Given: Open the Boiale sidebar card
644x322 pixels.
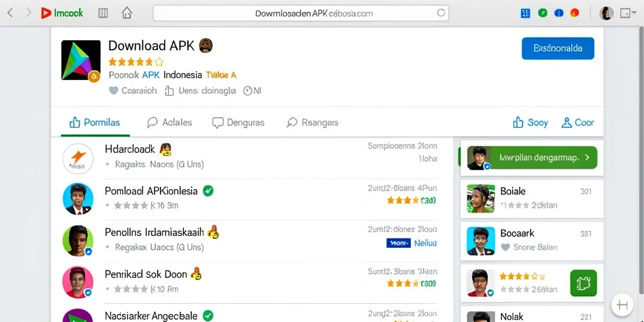Looking at the screenshot, I should (x=532, y=198).
